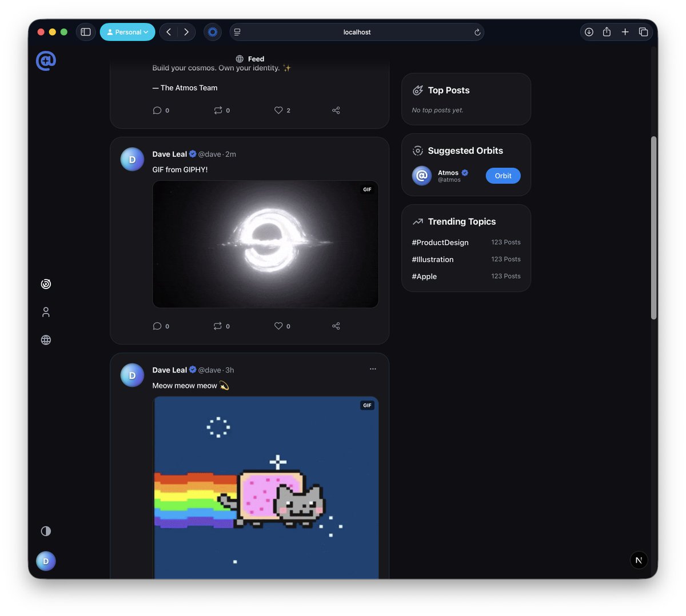Click 'No top posts yet.' text
Viewport: 686px width, 616px height.
coord(438,110)
